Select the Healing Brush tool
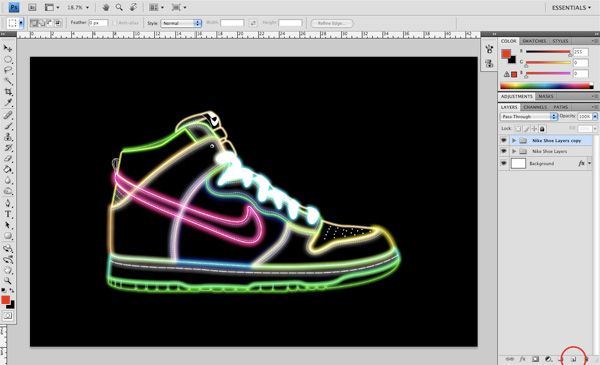This screenshot has width=600, height=365. (x=8, y=115)
